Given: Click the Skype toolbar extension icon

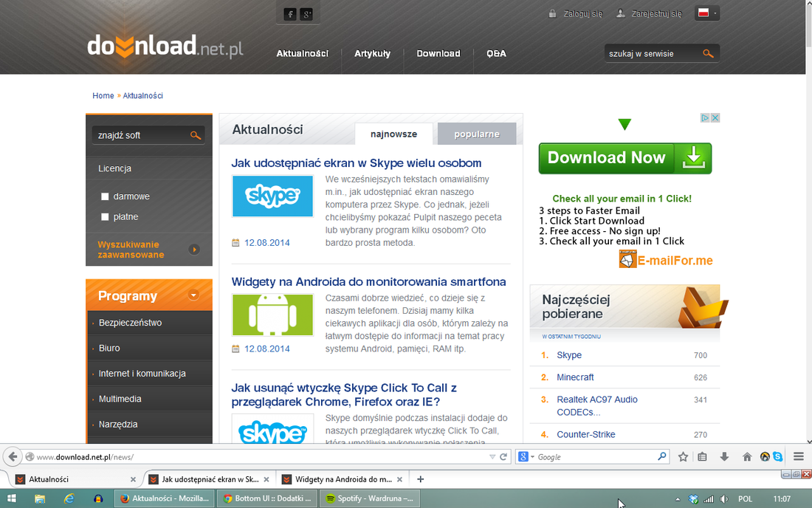Looking at the screenshot, I should click(778, 457).
